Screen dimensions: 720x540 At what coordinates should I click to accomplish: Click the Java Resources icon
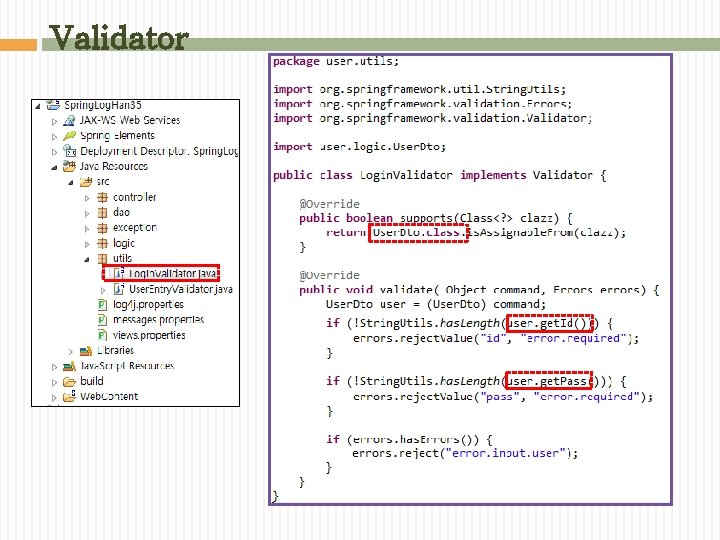(69, 166)
